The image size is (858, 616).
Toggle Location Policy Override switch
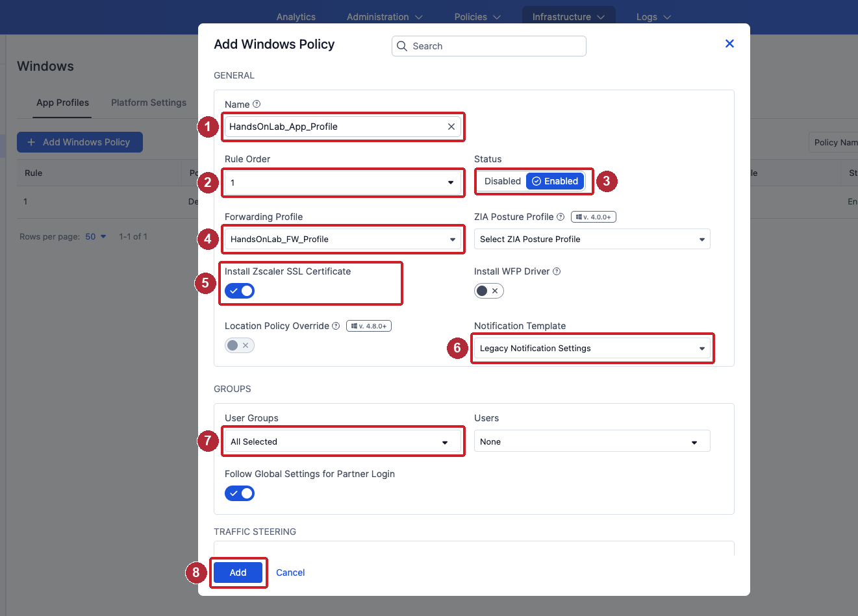tap(240, 345)
